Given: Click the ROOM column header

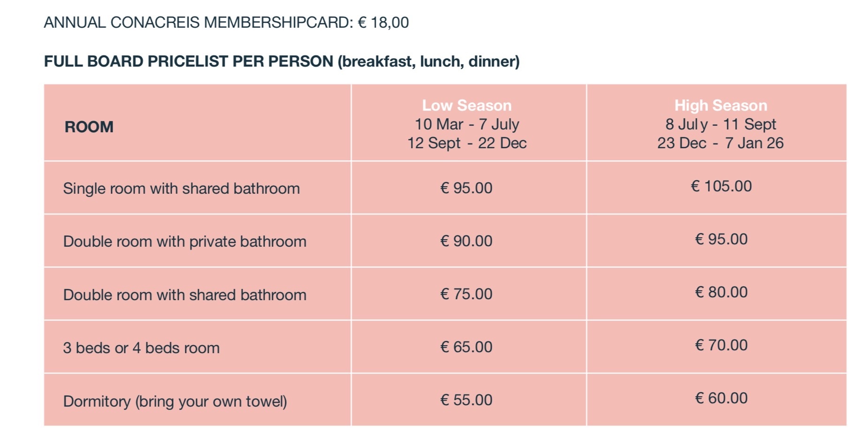Looking at the screenshot, I should 89,127.
